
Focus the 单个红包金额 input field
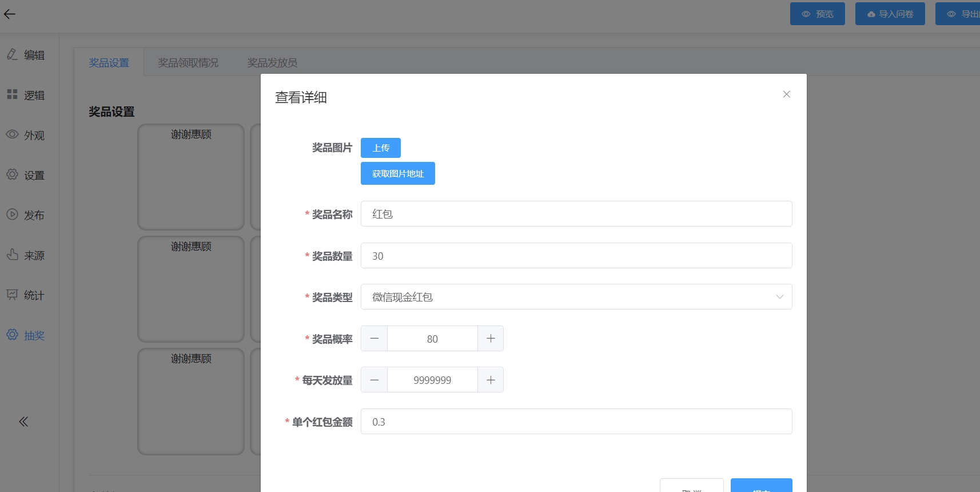576,422
